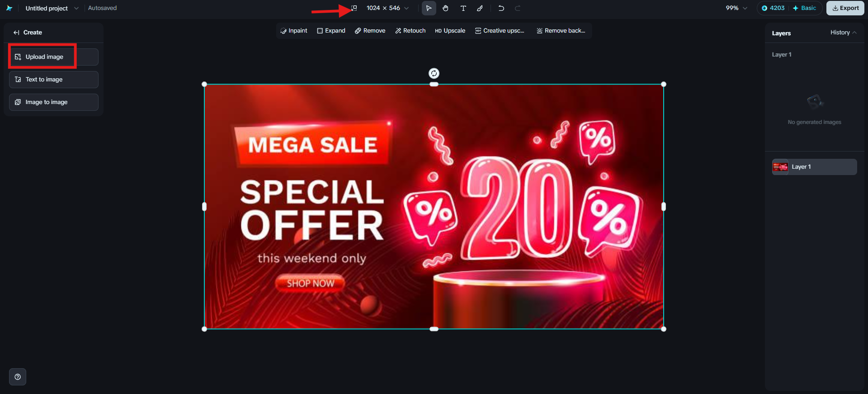Open the Untitled project dropdown
This screenshot has height=394, width=868.
tap(76, 8)
